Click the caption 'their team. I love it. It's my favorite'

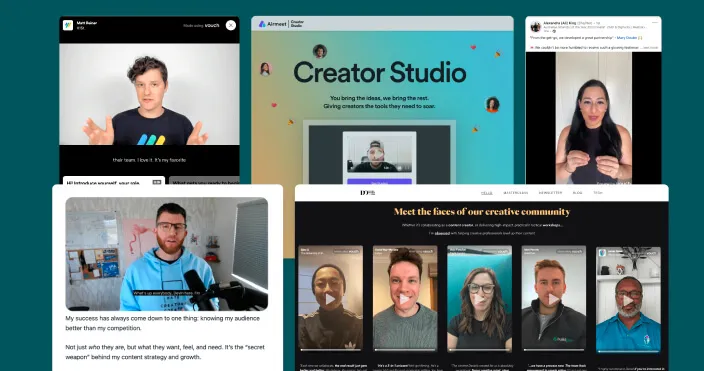pyautogui.click(x=149, y=160)
